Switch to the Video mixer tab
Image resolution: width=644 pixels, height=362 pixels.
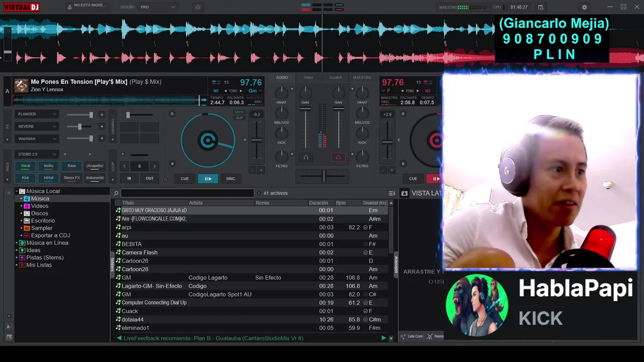pos(308,77)
